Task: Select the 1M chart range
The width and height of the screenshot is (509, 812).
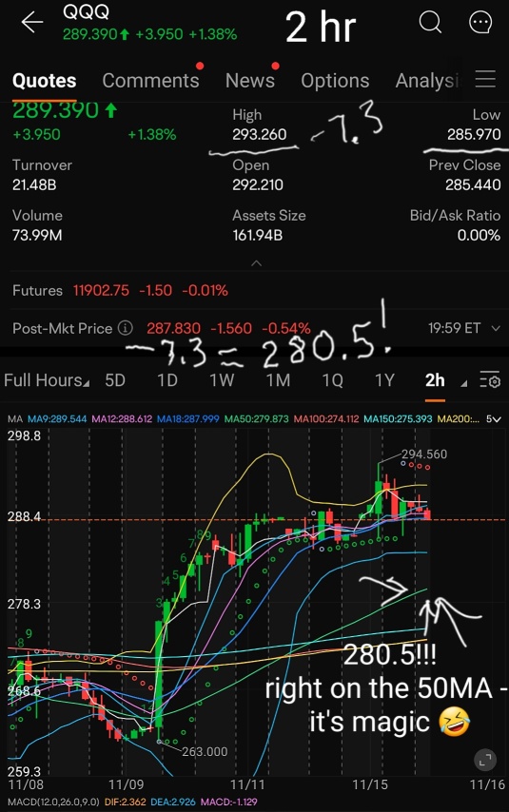Action: point(278,380)
